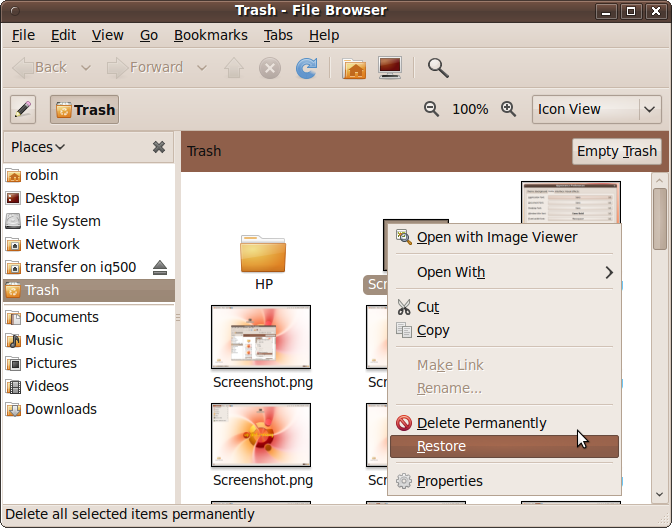Choose Restore from context menu
The height and width of the screenshot is (528, 672).
(504, 446)
